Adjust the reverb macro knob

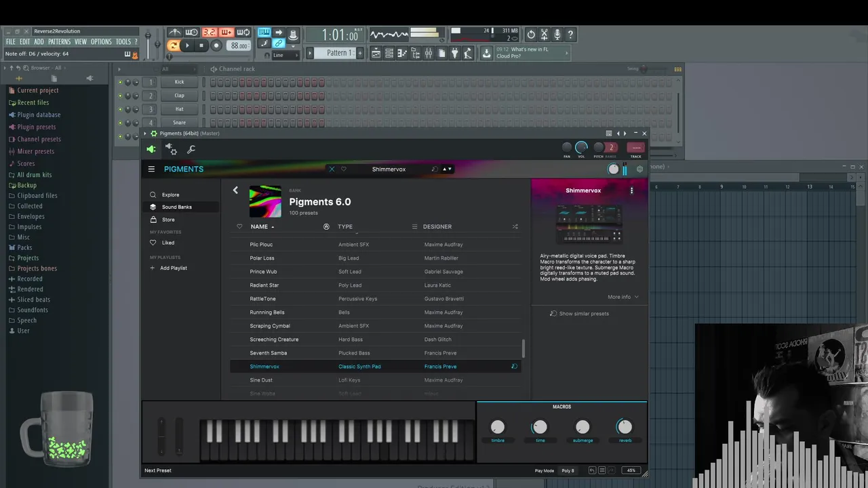(625, 426)
